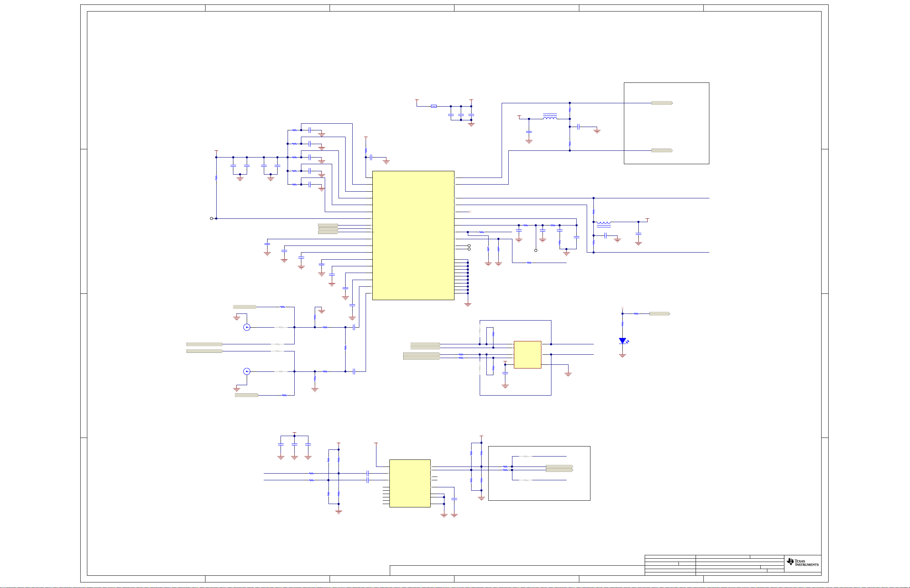
Task: Select the small red-bordered yellow IC
Action: pyautogui.click(x=527, y=355)
